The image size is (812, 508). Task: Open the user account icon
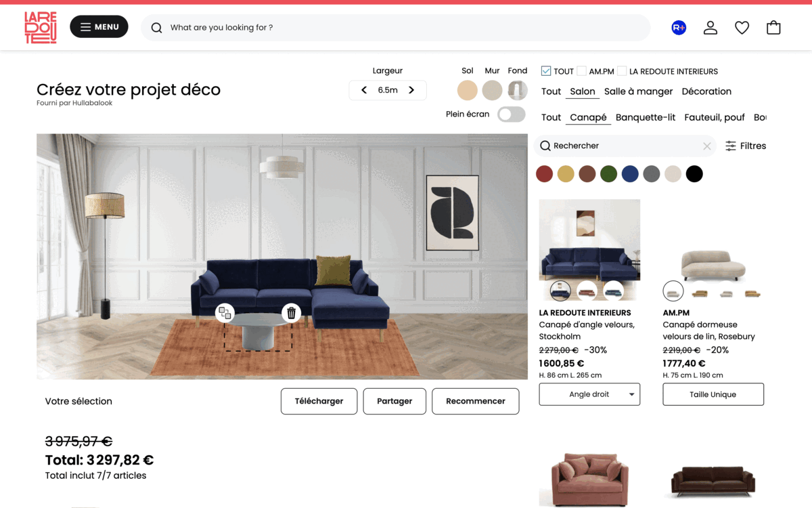click(710, 28)
